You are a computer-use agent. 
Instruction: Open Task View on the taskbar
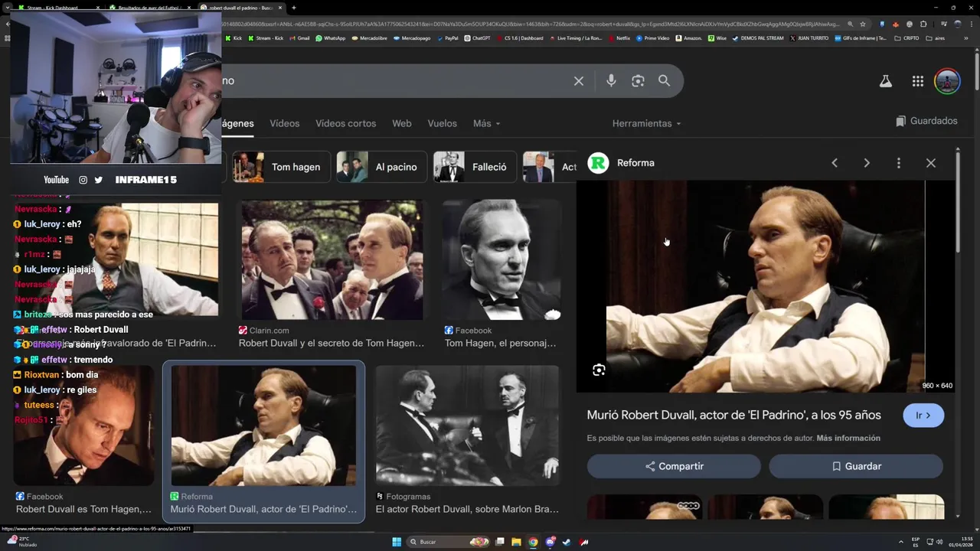(499, 542)
